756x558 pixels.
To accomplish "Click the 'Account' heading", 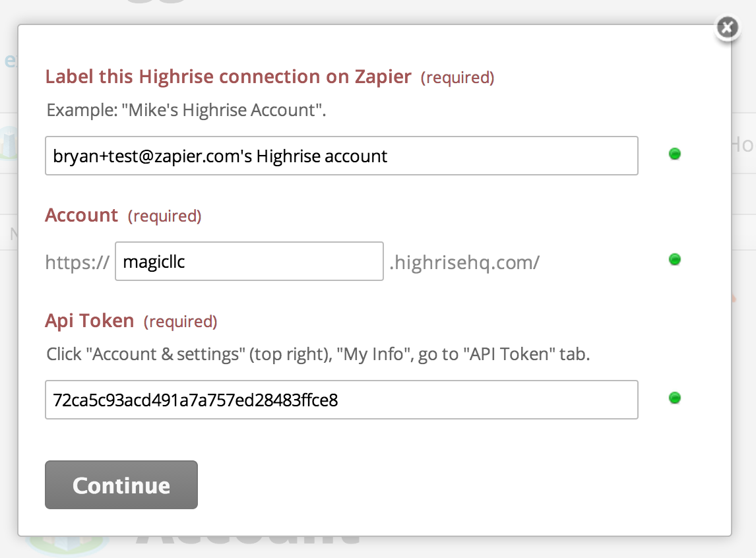I will click(82, 215).
